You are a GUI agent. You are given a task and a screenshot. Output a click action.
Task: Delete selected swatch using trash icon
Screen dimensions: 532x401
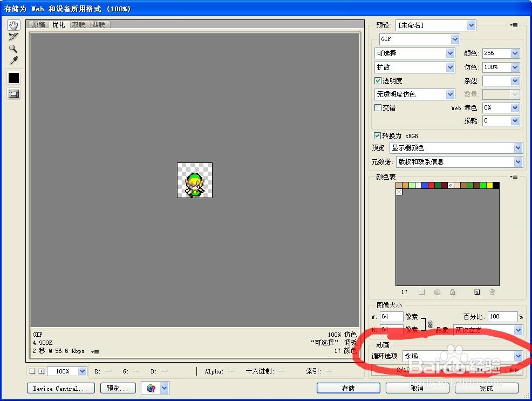click(x=492, y=292)
